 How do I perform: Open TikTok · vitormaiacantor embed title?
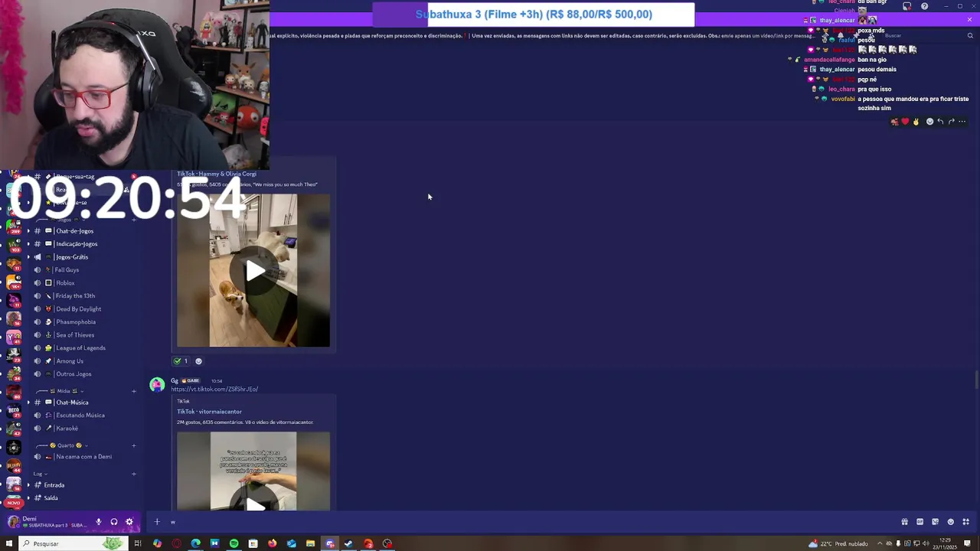pyautogui.click(x=209, y=412)
